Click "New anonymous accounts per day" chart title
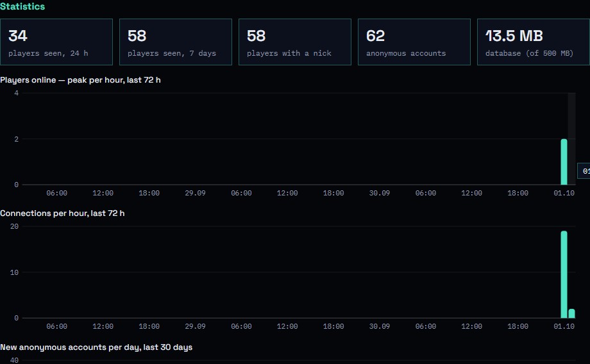The image size is (590, 364). click(96, 347)
